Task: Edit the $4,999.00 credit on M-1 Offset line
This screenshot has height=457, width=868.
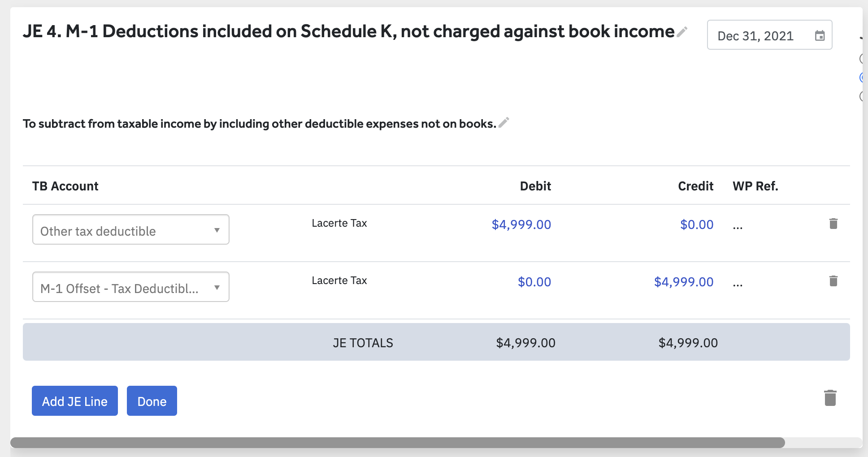Action: pos(683,282)
